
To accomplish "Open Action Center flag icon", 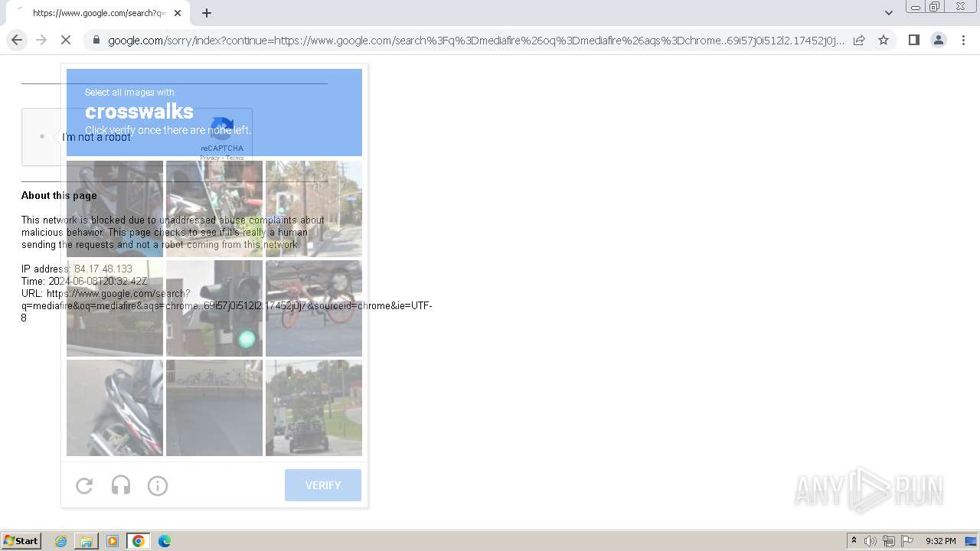I will [x=907, y=541].
